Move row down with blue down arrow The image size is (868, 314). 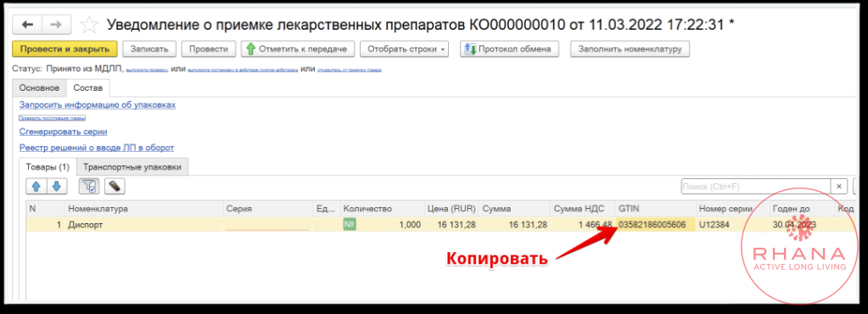coord(57,187)
